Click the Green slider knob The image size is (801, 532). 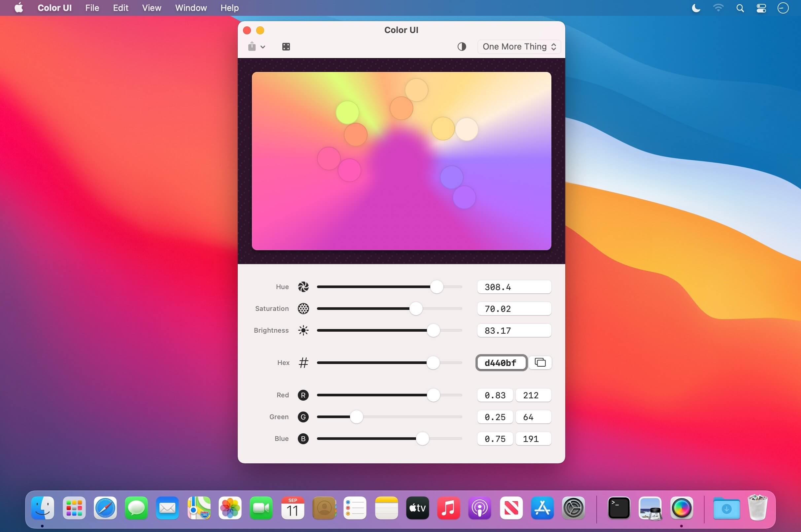point(356,417)
